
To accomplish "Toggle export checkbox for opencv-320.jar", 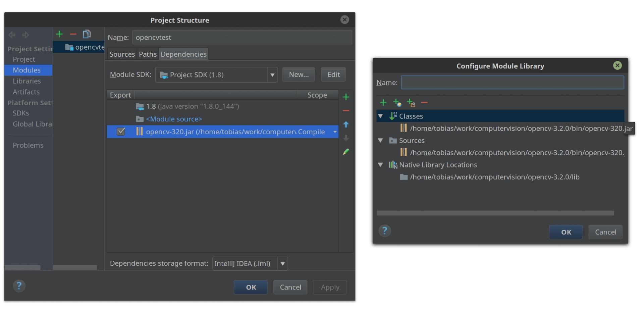I will 121,132.
